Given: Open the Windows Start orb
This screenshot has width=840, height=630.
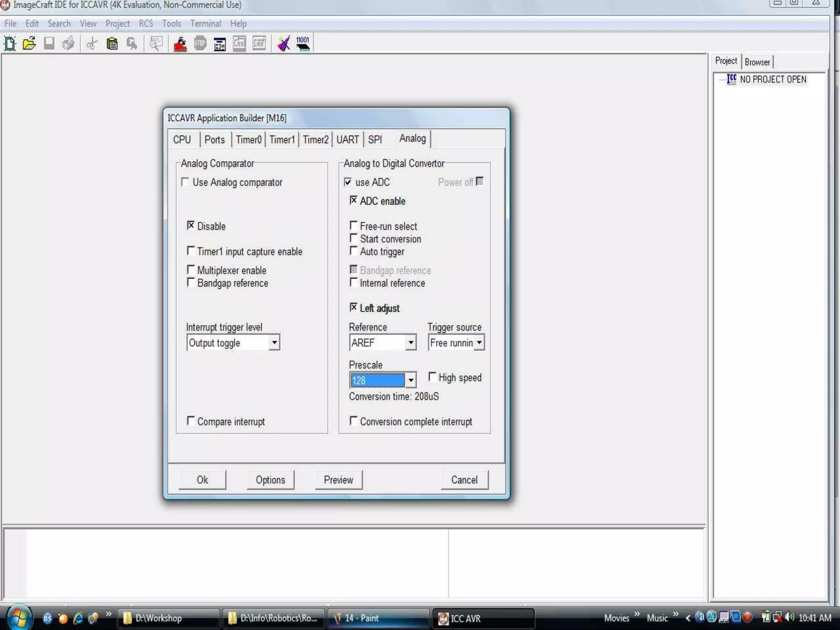Looking at the screenshot, I should [x=18, y=617].
